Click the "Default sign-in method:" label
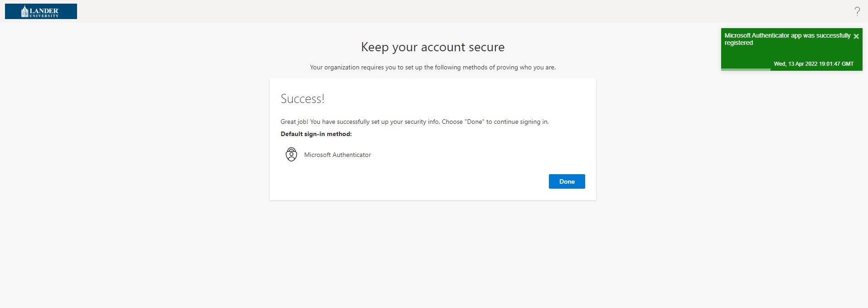 click(316, 134)
